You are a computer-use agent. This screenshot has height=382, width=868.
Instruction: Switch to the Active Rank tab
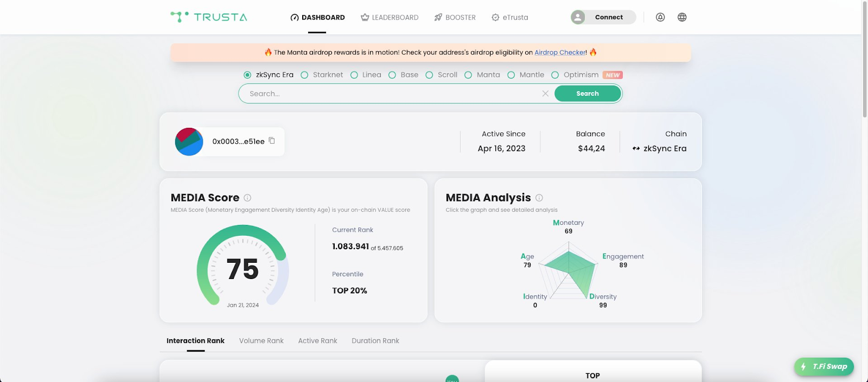pyautogui.click(x=317, y=341)
